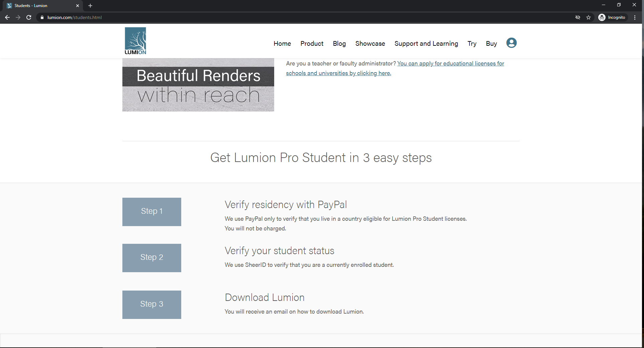Image resolution: width=644 pixels, height=348 pixels.
Task: Go to Home in navigation
Action: (282, 43)
